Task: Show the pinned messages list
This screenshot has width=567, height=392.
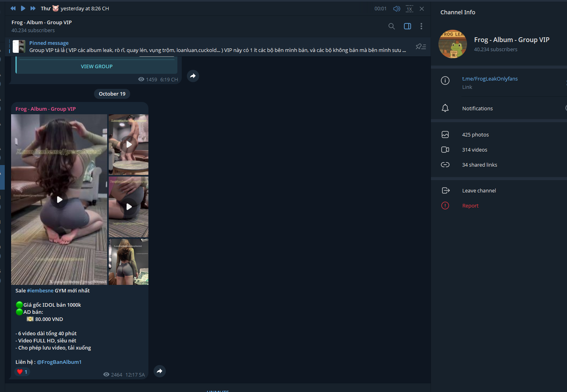Action: [421, 47]
